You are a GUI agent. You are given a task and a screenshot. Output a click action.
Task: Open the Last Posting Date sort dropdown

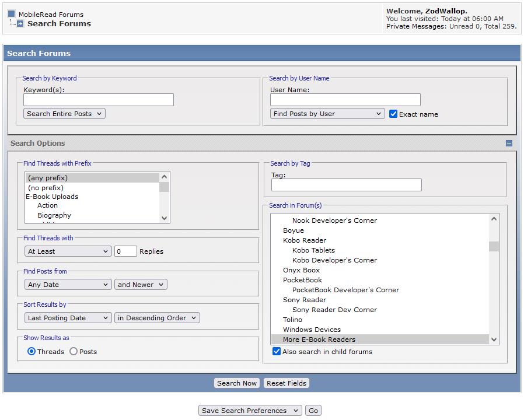[68, 317]
